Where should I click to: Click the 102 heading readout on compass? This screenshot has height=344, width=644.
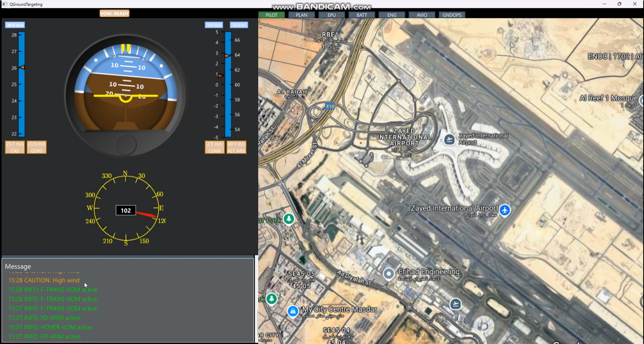click(126, 210)
